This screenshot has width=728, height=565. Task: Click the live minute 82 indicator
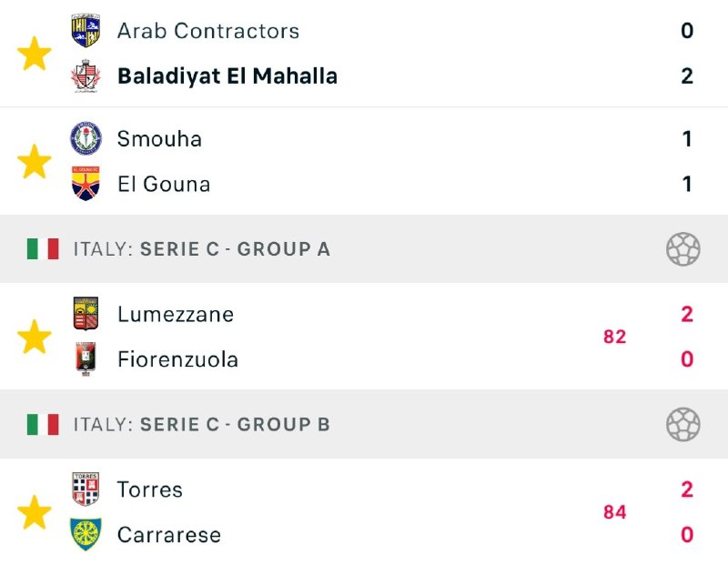pos(614,337)
